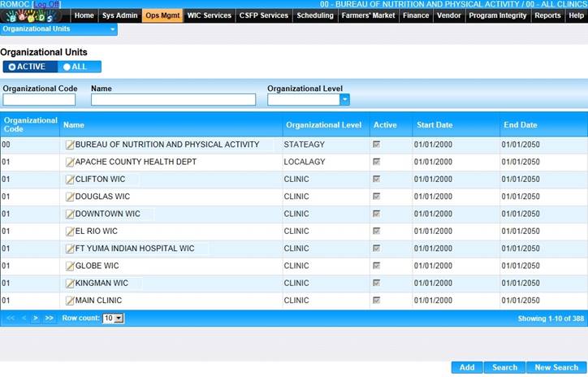Select the ACTIVE radio filter
Image resolution: width=588 pixels, height=377 pixels.
click(x=12, y=67)
